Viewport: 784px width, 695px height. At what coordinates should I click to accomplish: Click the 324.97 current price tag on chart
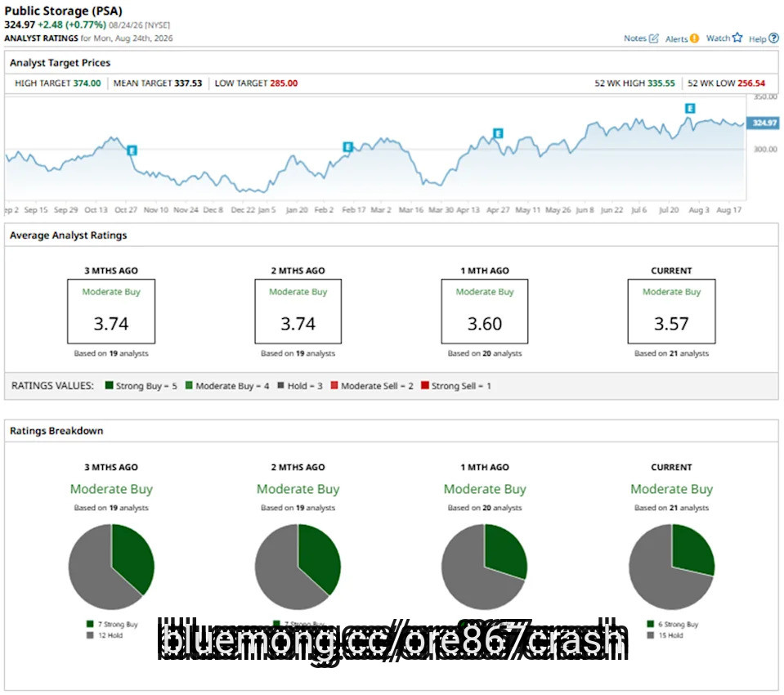[x=763, y=123]
